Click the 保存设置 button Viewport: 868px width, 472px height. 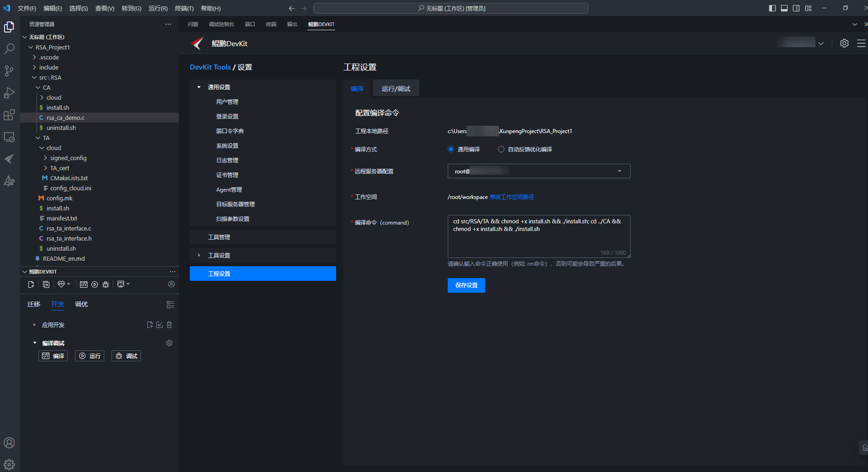tap(466, 285)
